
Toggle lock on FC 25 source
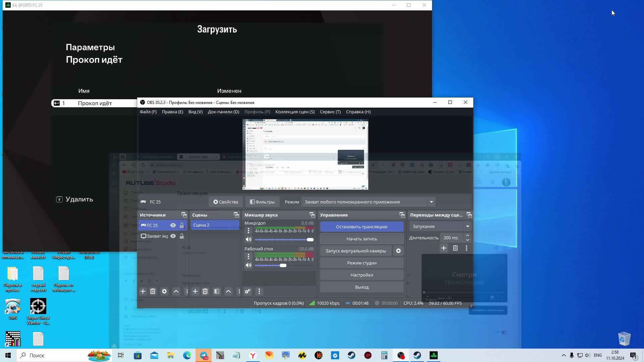pyautogui.click(x=182, y=225)
